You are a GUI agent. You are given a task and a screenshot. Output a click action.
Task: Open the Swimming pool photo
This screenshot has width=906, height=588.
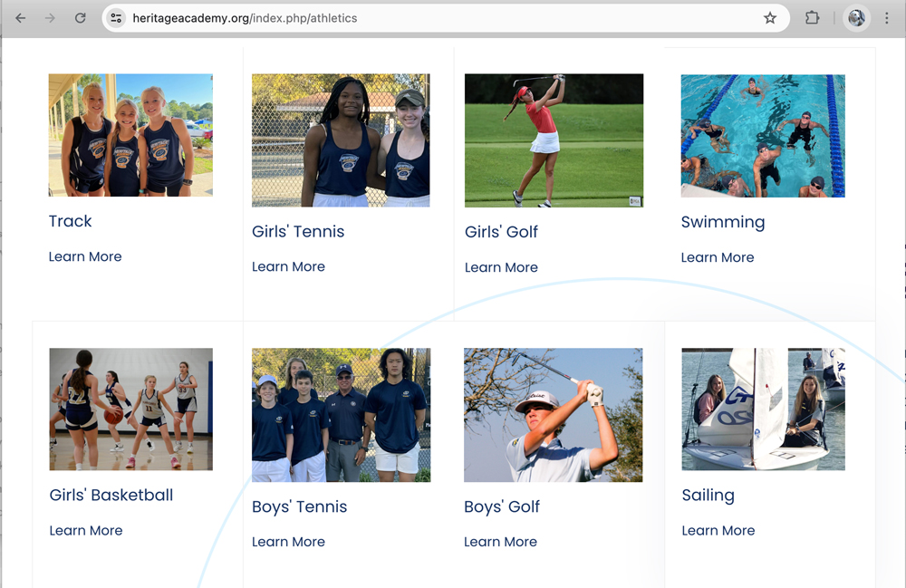(x=763, y=136)
